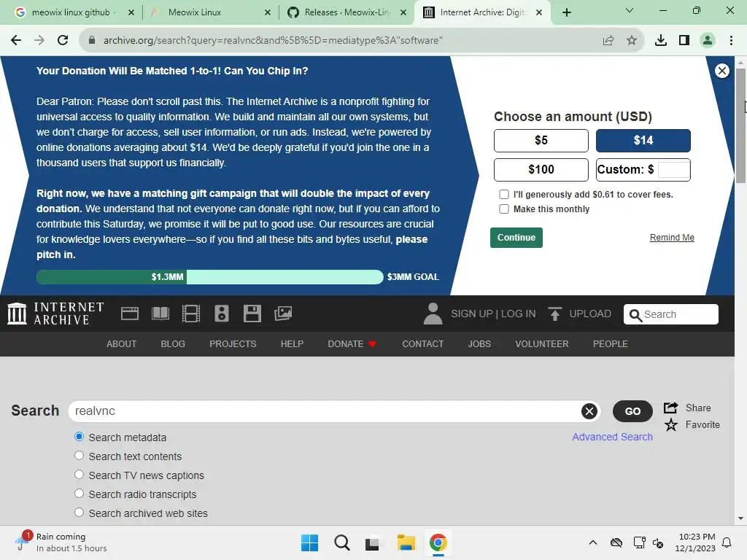Click the Share icon
Viewport: 747px width, 560px height.
tap(671, 408)
